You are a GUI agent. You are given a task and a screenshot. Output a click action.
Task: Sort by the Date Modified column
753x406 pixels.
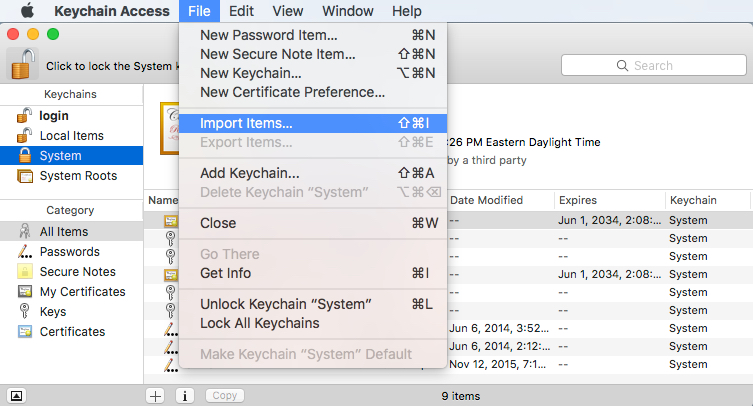pos(500,200)
